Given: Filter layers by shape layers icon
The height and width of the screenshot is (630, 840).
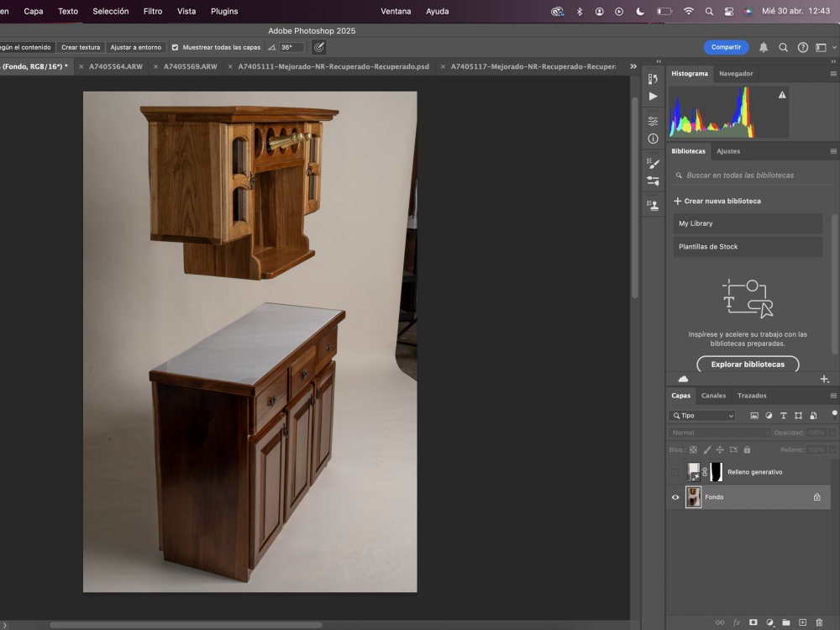Looking at the screenshot, I should pyautogui.click(x=798, y=415).
